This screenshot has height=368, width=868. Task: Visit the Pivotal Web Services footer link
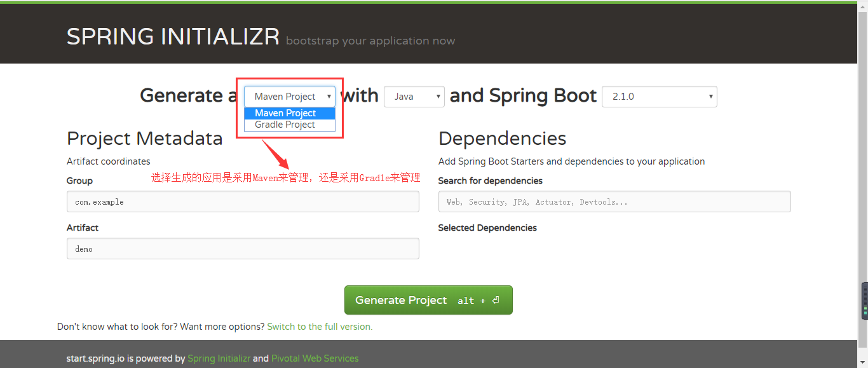click(315, 358)
